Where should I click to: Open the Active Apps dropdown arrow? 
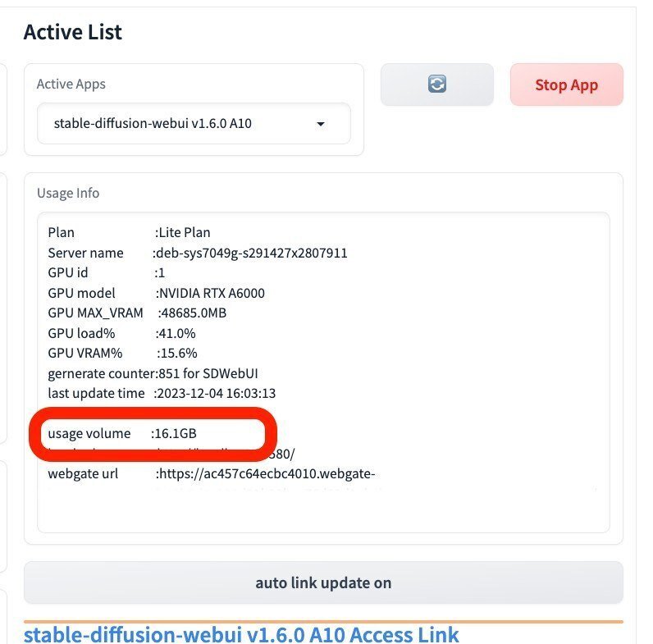[321, 124]
